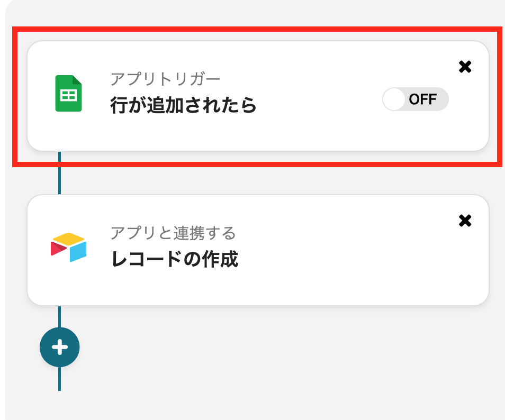Delete the Google Sheets trigger step
Viewport: 505px width, 420px height.
tap(465, 67)
